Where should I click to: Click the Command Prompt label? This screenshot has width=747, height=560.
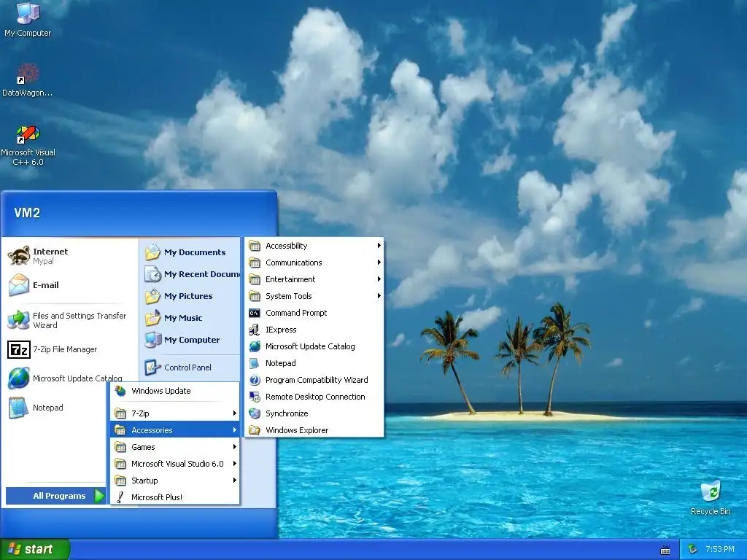point(296,313)
